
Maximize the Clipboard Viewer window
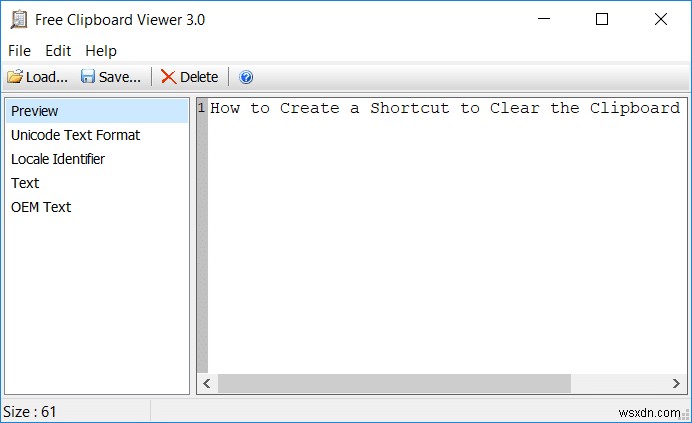[x=602, y=19]
